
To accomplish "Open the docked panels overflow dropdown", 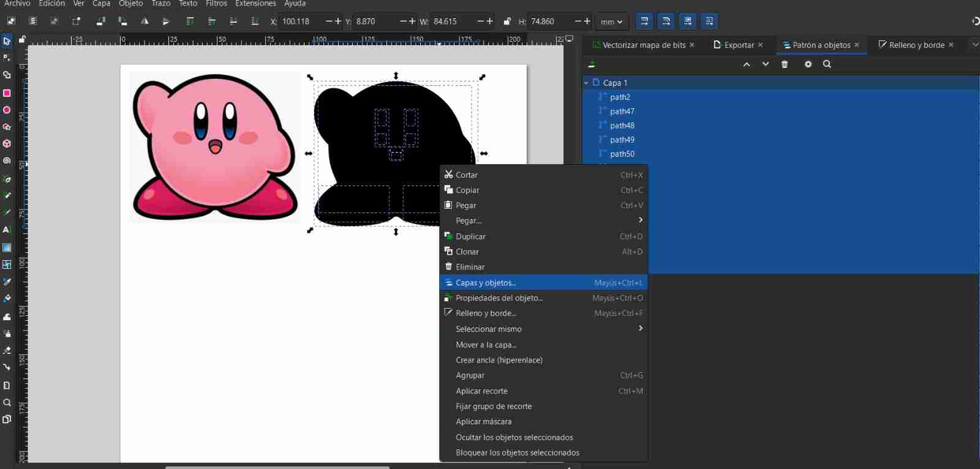I will pos(975,45).
